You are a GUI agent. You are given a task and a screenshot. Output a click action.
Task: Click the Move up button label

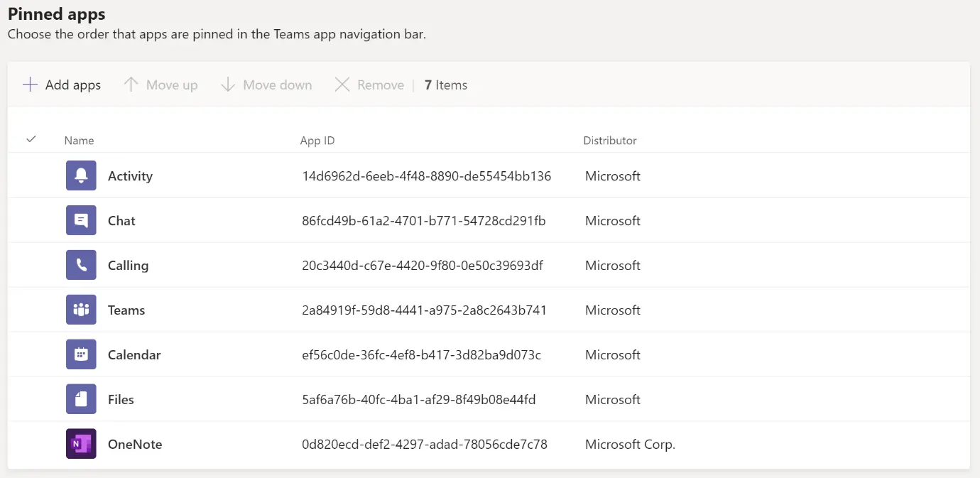(x=172, y=85)
